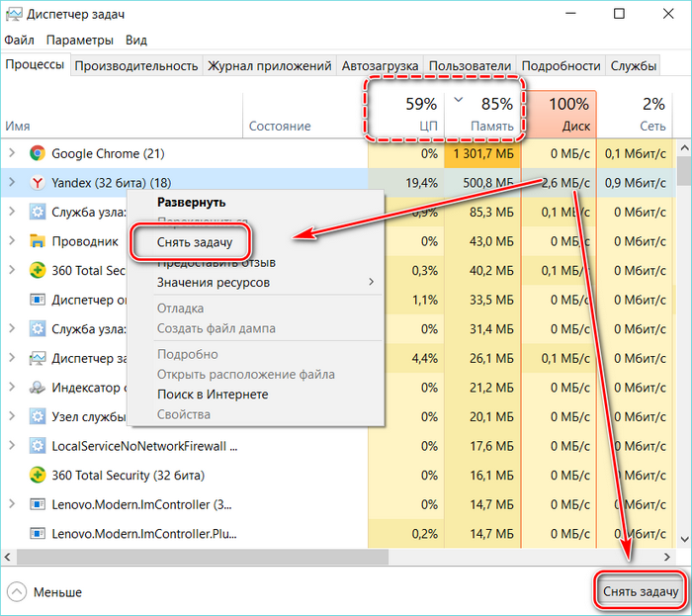Open the Файл menu
The height and width of the screenshot is (616, 692).
coord(19,41)
